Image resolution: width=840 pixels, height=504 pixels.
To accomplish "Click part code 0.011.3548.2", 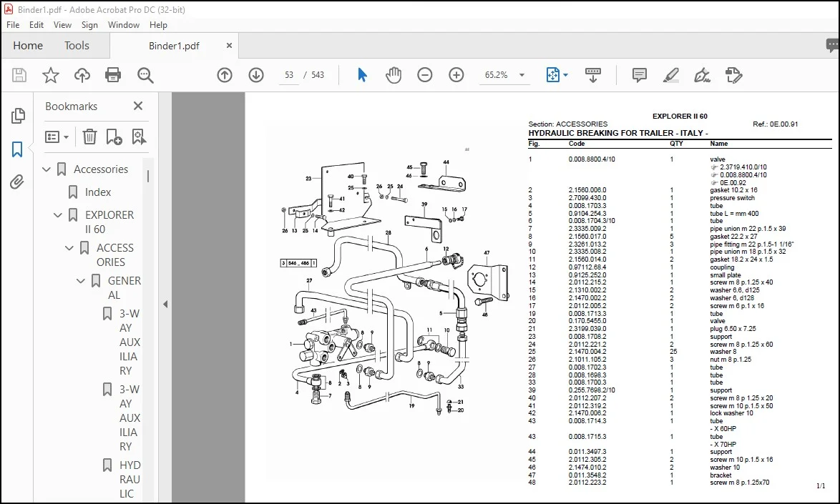I will point(587,475).
